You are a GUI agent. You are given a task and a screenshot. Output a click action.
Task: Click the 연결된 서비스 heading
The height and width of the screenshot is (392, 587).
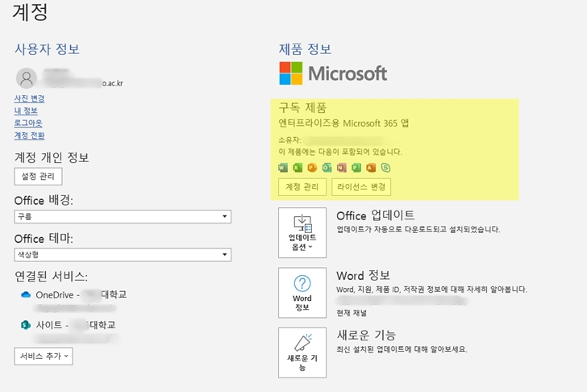pyautogui.click(x=51, y=277)
